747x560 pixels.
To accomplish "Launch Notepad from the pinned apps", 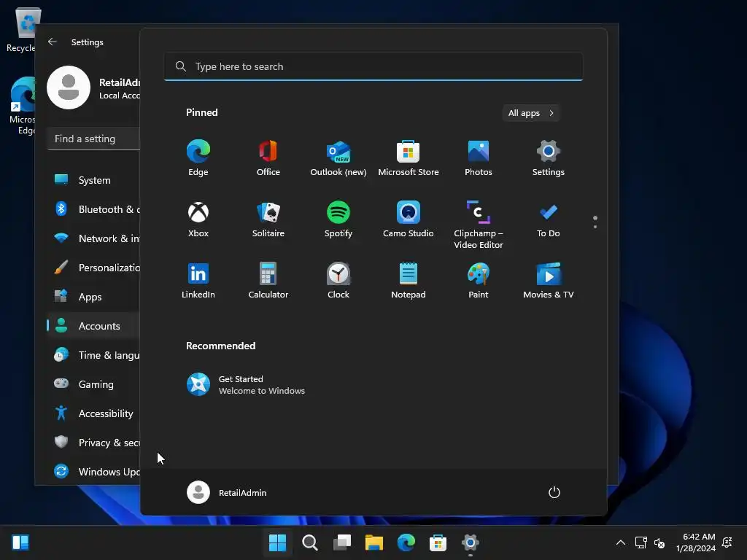I will click(x=409, y=281).
